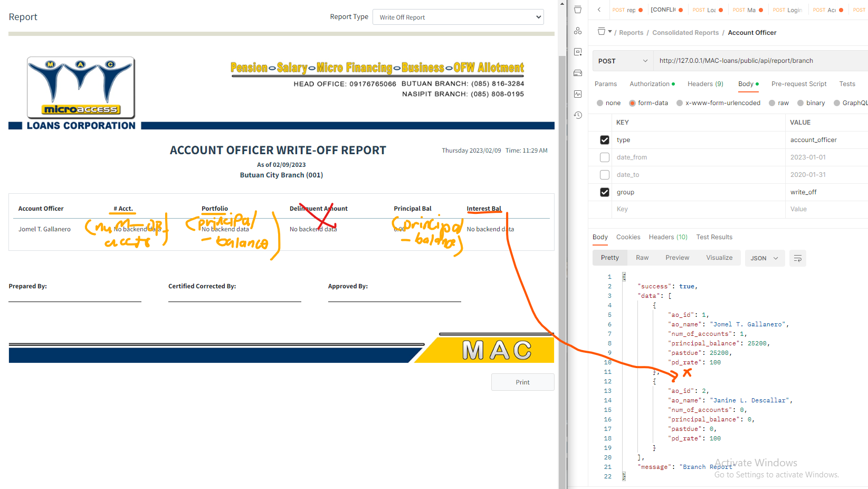The image size is (868, 489).
Task: Open the Collections panel in Postman sidebar
Action: (578, 9)
